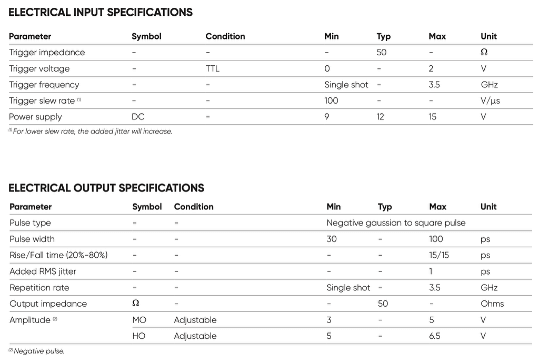This screenshot has width=539, height=363.
Task: Select the Power supply typical value 12
Action: (380, 117)
